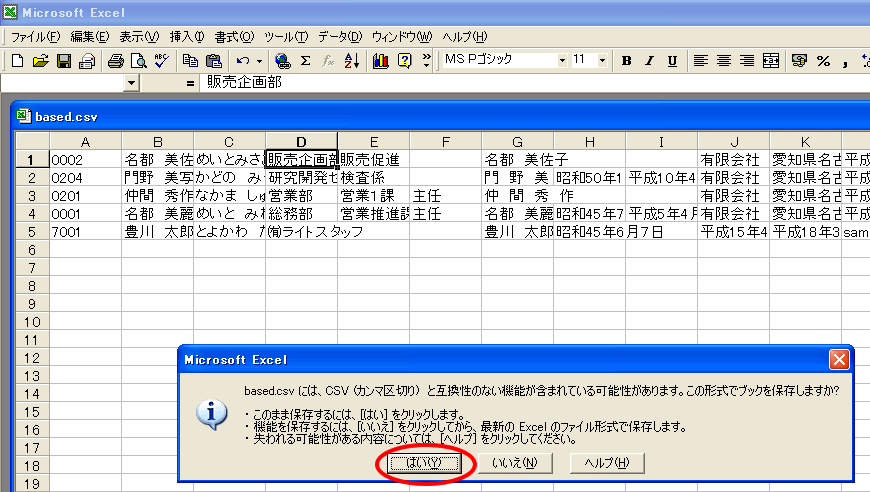Select cell containing 7001
870x492 pixels.
tap(85, 232)
